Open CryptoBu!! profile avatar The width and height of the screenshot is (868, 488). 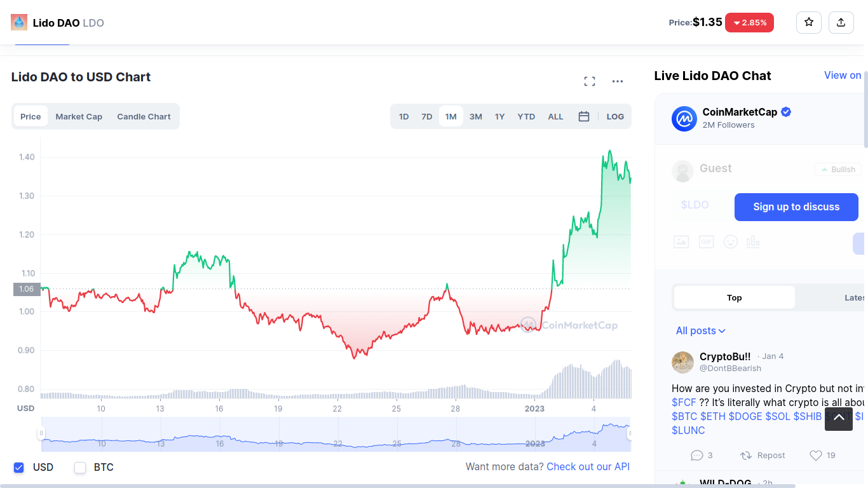click(x=682, y=362)
